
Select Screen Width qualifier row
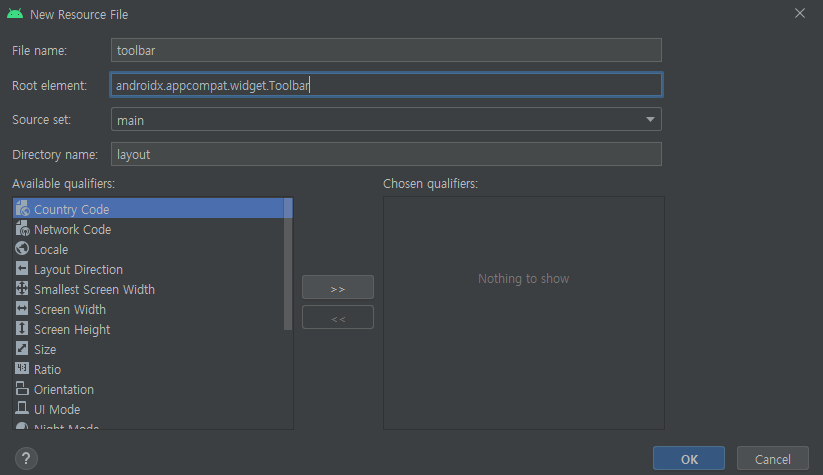[149, 309]
